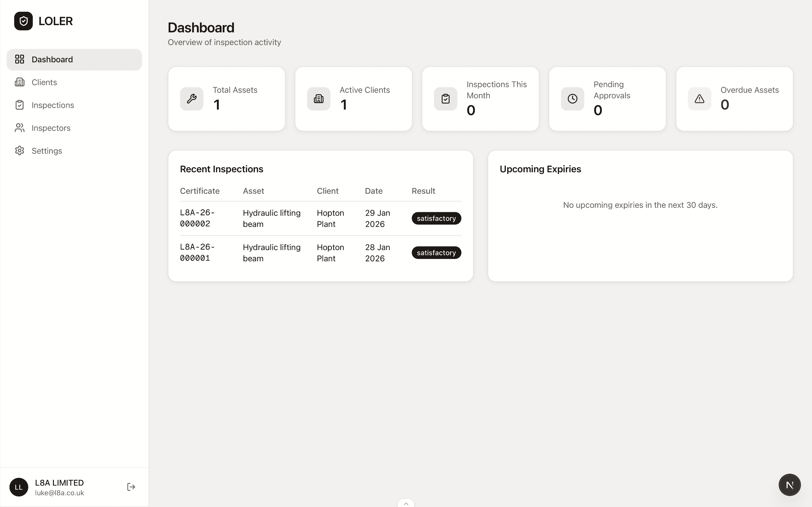Open certificate L8A-26-000001 row
The image size is (812, 507).
pos(197,253)
